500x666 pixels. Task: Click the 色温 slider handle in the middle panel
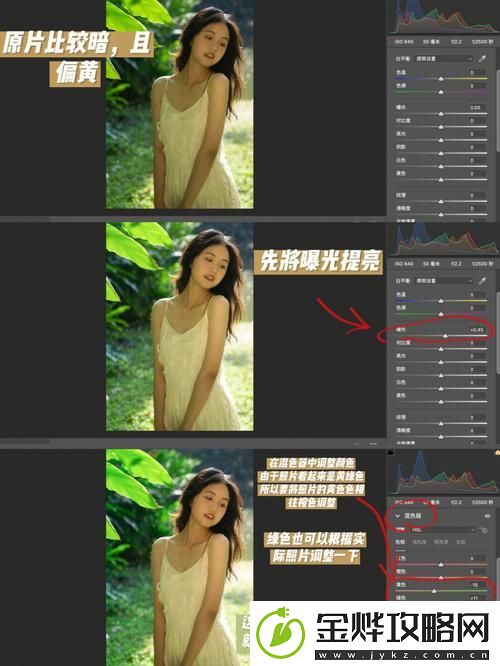pyautogui.click(x=441, y=301)
